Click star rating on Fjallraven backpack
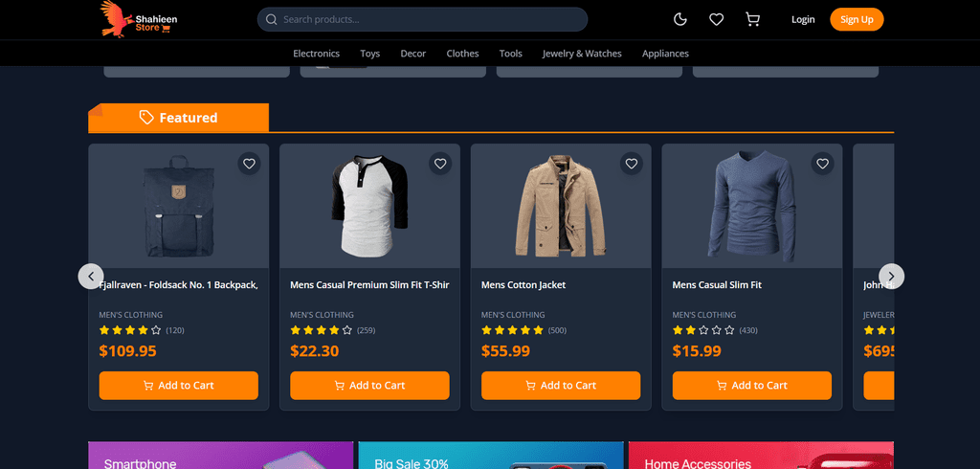The height and width of the screenshot is (469, 980). click(130, 330)
